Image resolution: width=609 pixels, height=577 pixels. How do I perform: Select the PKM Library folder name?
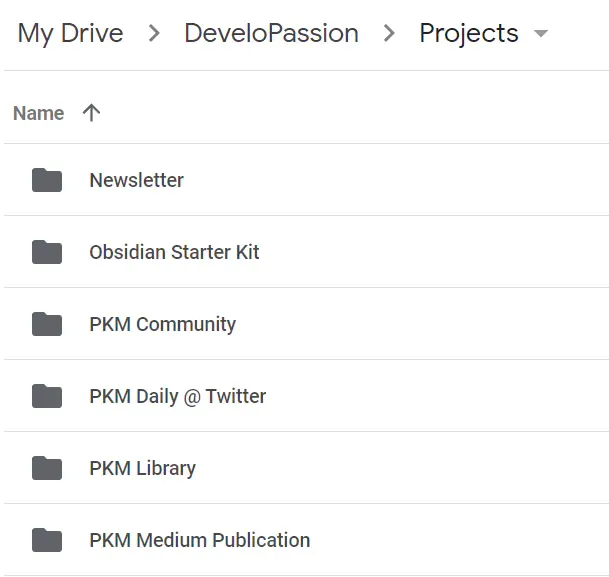pyautogui.click(x=143, y=468)
